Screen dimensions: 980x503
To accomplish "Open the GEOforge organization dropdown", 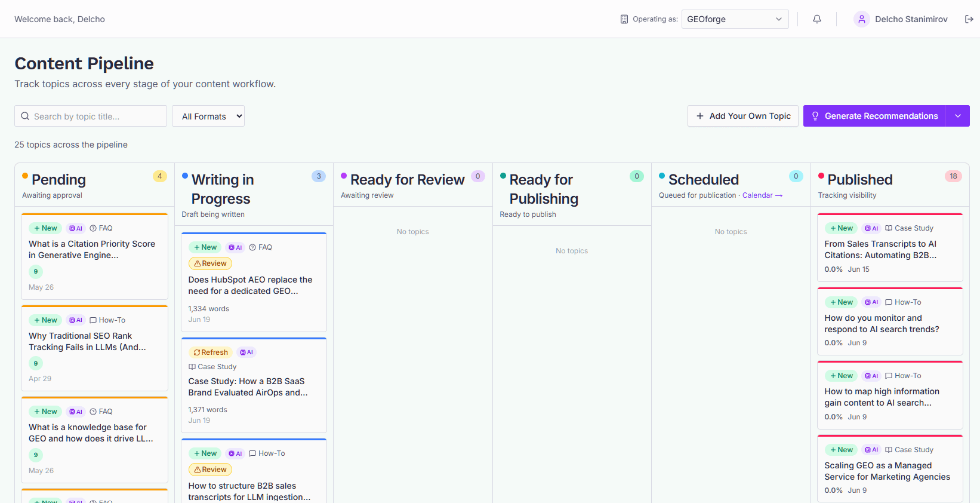I will [735, 19].
